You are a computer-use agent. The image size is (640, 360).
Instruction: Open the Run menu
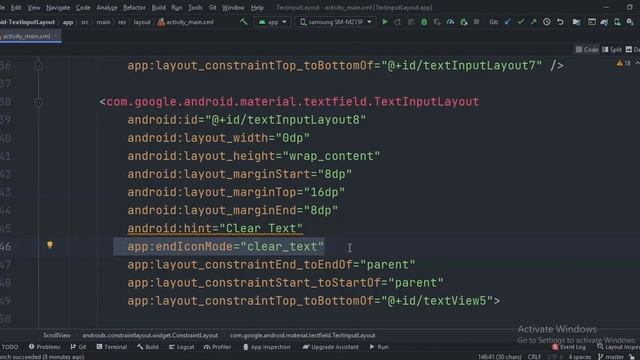point(177,7)
